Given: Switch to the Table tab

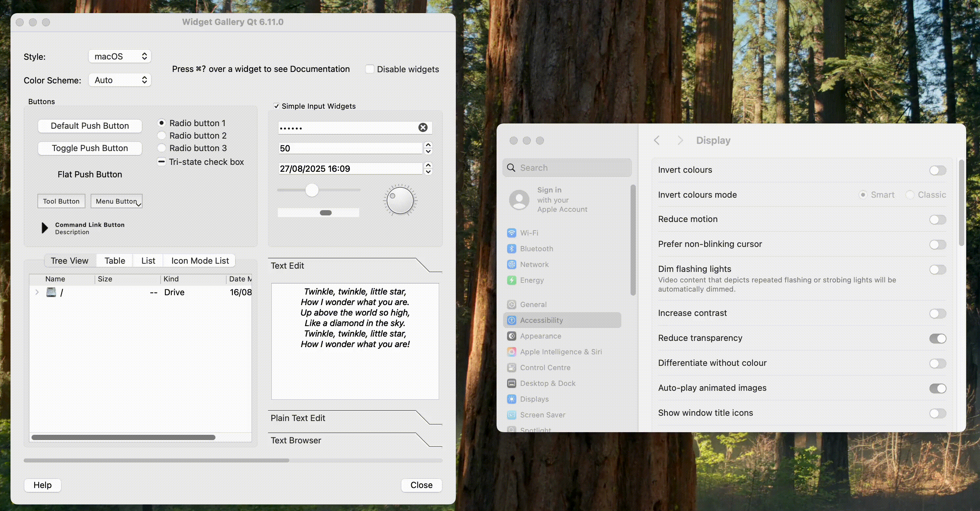Looking at the screenshot, I should point(114,261).
